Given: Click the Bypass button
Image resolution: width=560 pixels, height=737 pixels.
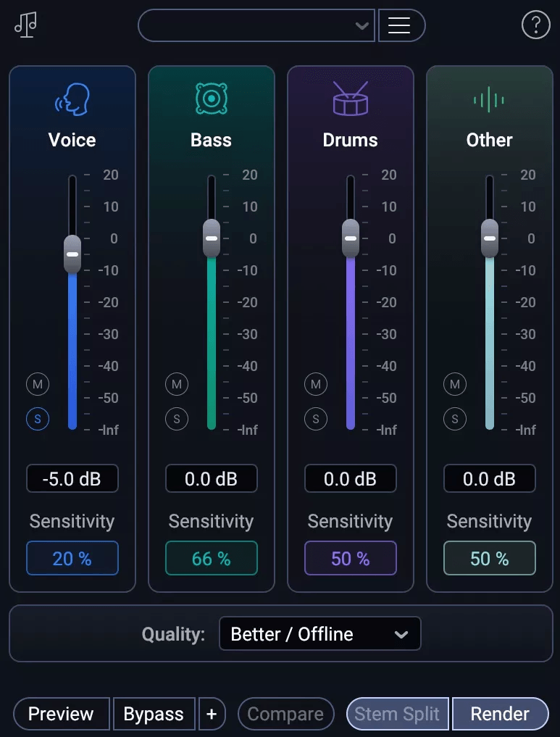Looking at the screenshot, I should point(154,714).
